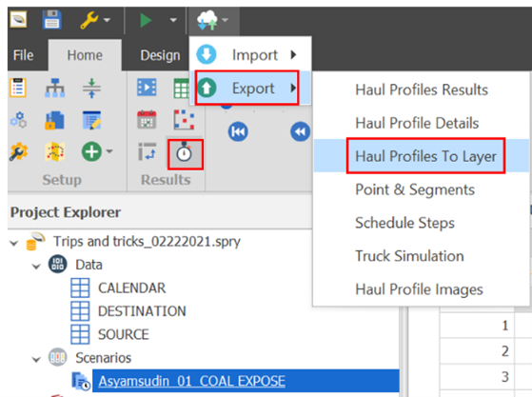Viewport: 532px width, 397px height.
Task: Open the wrench tool dropdown arrow
Action: (107, 20)
